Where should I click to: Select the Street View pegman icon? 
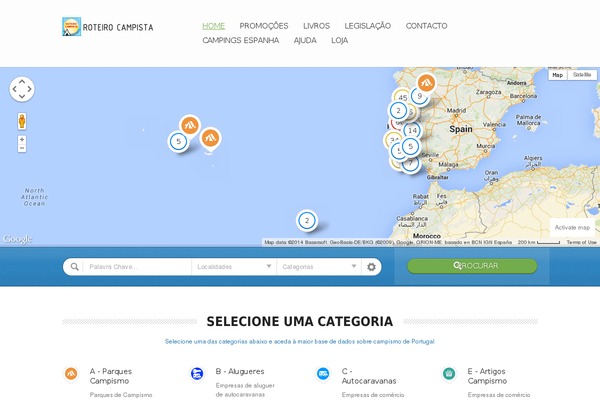pyautogui.click(x=22, y=121)
